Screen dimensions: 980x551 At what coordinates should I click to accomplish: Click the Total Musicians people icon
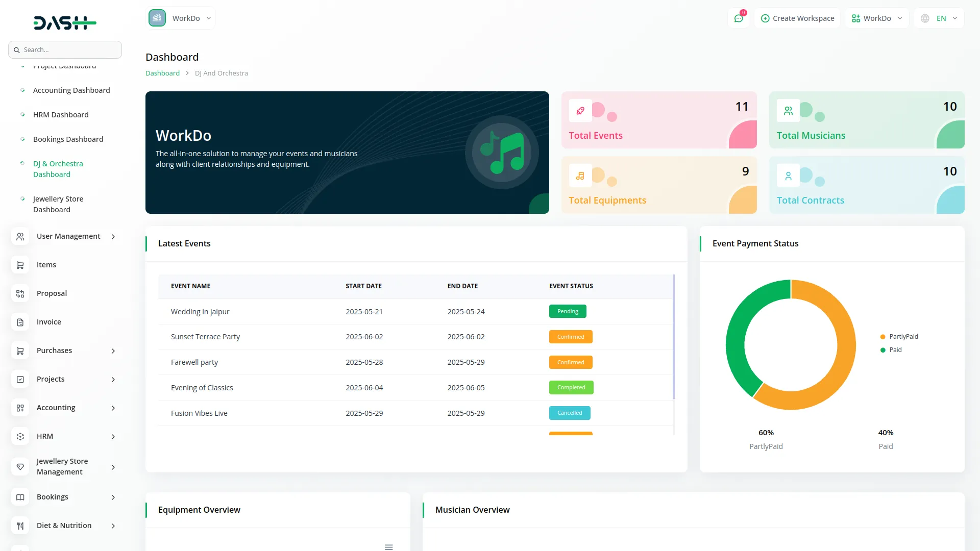tap(788, 111)
